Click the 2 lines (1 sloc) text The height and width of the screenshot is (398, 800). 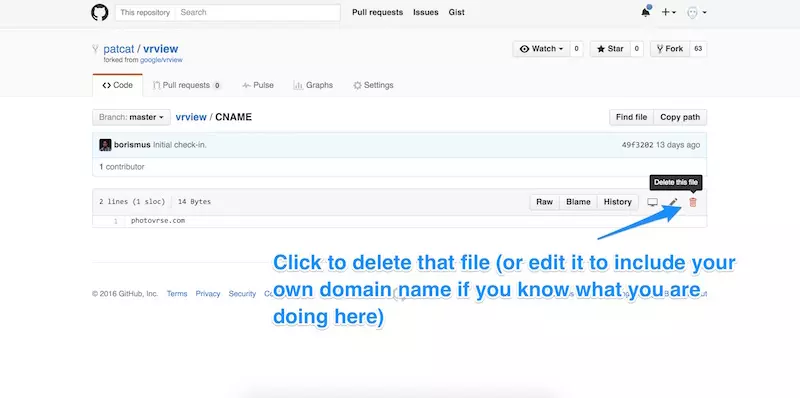pyautogui.click(x=132, y=202)
